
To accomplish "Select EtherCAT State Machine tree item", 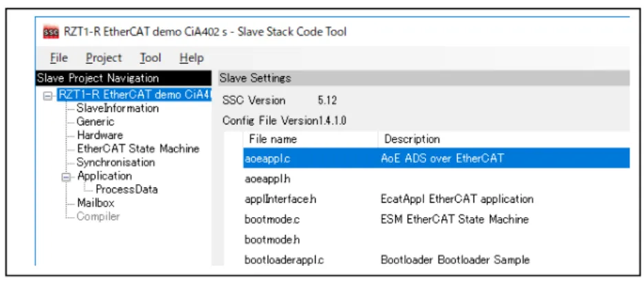I will [138, 148].
